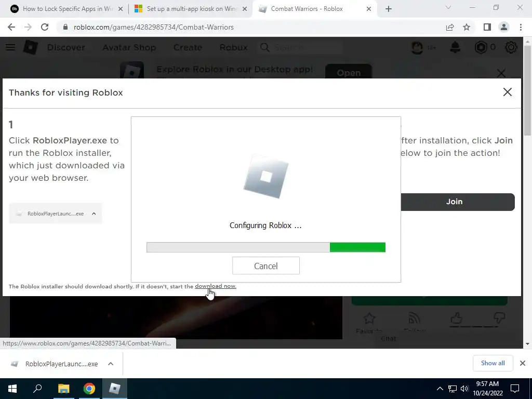Screen dimensions: 532x399
Task: Open the Robux balance icon
Action: (x=481, y=47)
